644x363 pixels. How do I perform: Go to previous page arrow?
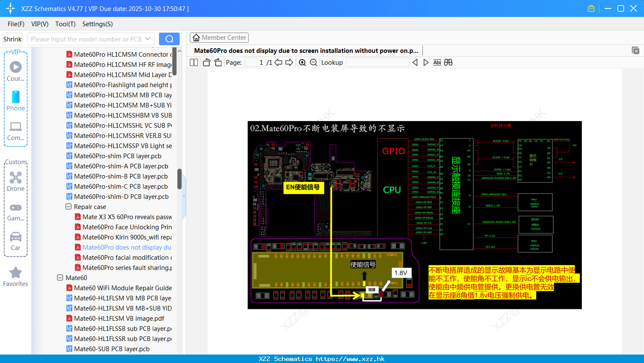click(x=278, y=62)
